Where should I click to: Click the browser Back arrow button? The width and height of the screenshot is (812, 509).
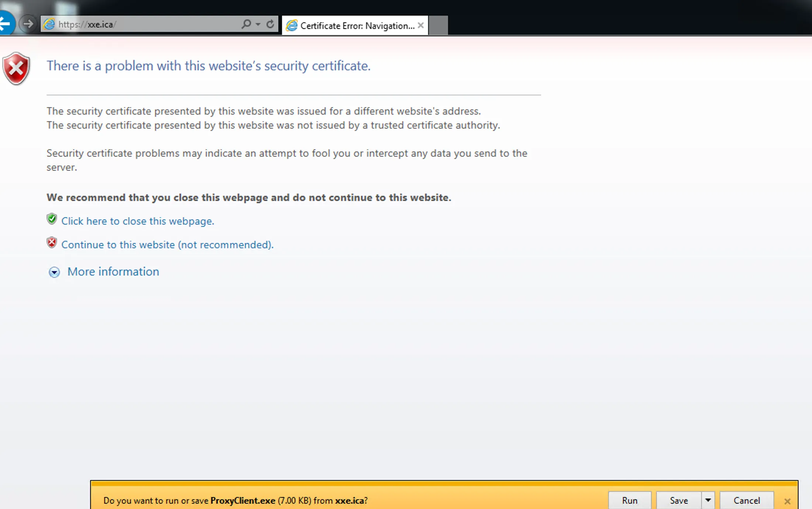click(x=5, y=24)
